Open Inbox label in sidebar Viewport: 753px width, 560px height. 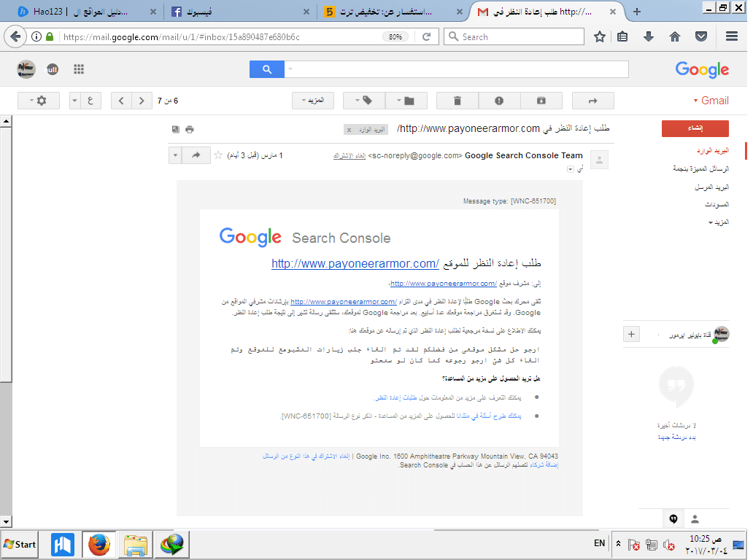pos(713,151)
